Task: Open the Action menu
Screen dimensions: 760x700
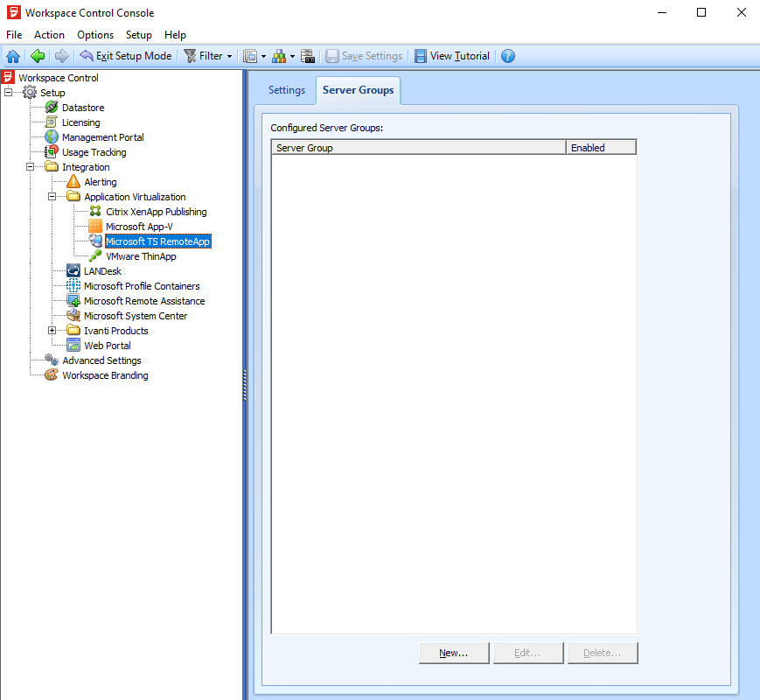Action: tap(49, 35)
